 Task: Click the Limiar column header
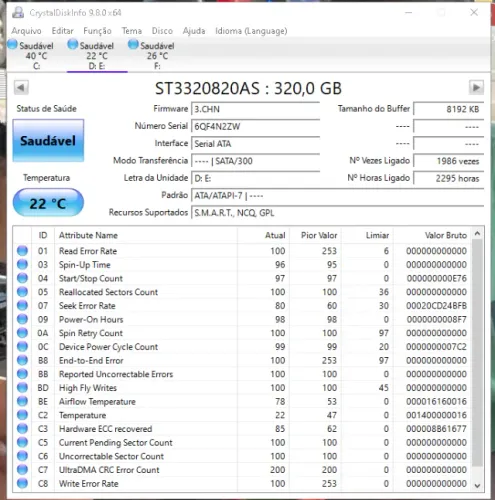click(367, 235)
